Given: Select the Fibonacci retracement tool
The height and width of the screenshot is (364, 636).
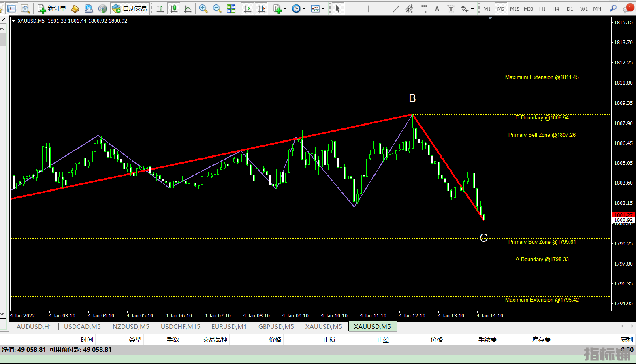Looking at the screenshot, I should (x=423, y=9).
